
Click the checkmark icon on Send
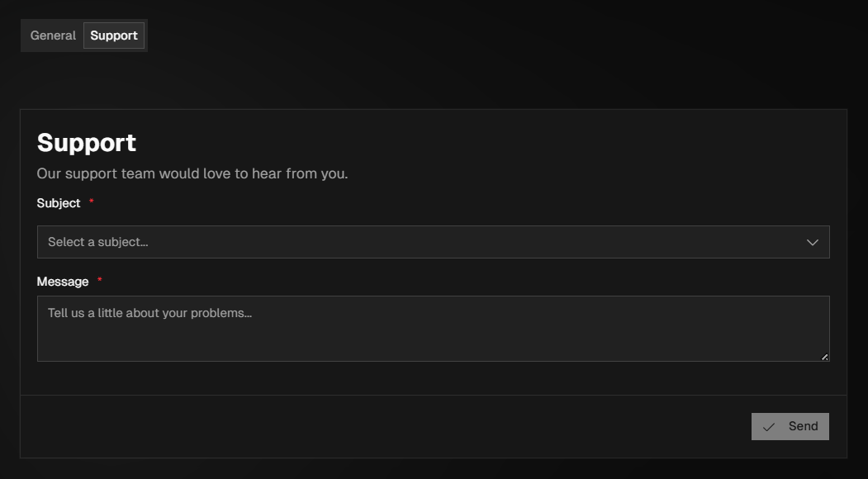coord(769,427)
